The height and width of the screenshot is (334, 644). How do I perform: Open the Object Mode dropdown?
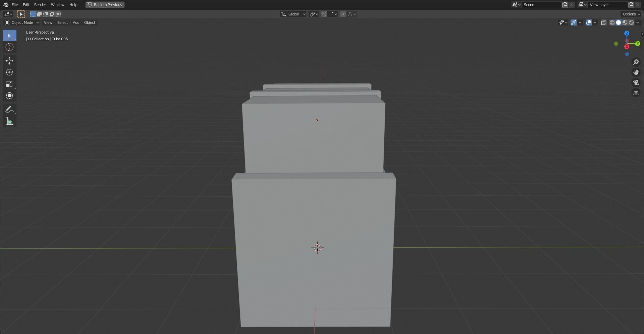tap(21, 22)
